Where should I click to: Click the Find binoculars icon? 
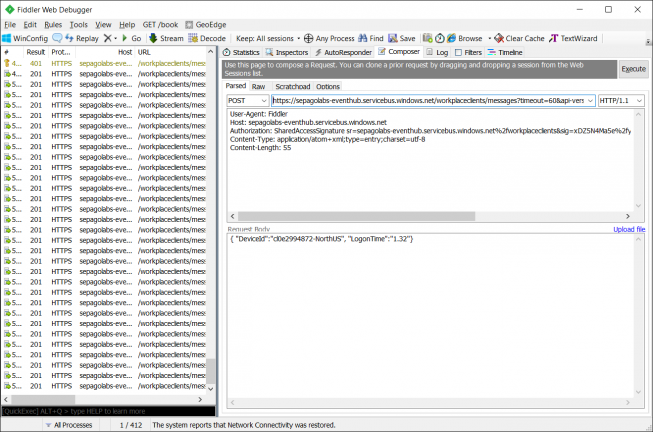362,37
